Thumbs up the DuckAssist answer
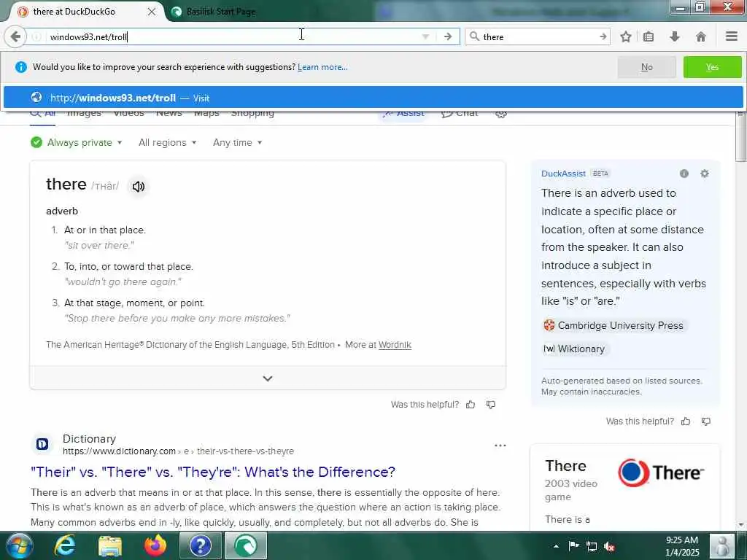Viewport: 747px width, 560px height. pyautogui.click(x=686, y=421)
